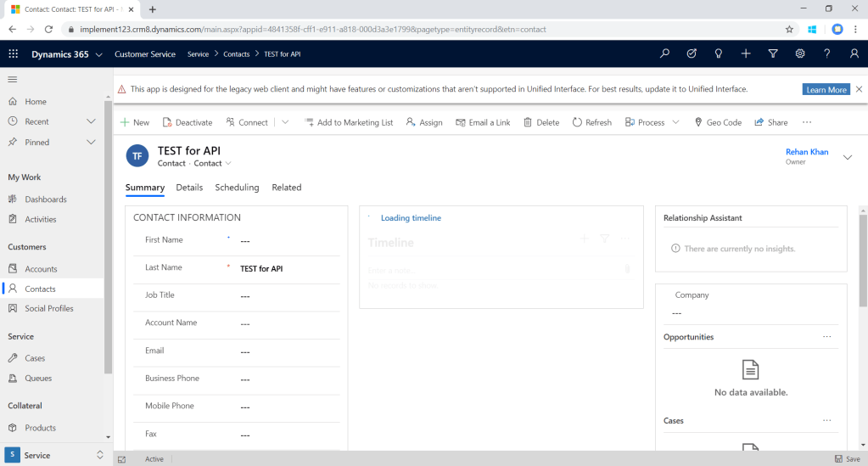Open the search icon in top bar
The image size is (868, 466).
664,53
